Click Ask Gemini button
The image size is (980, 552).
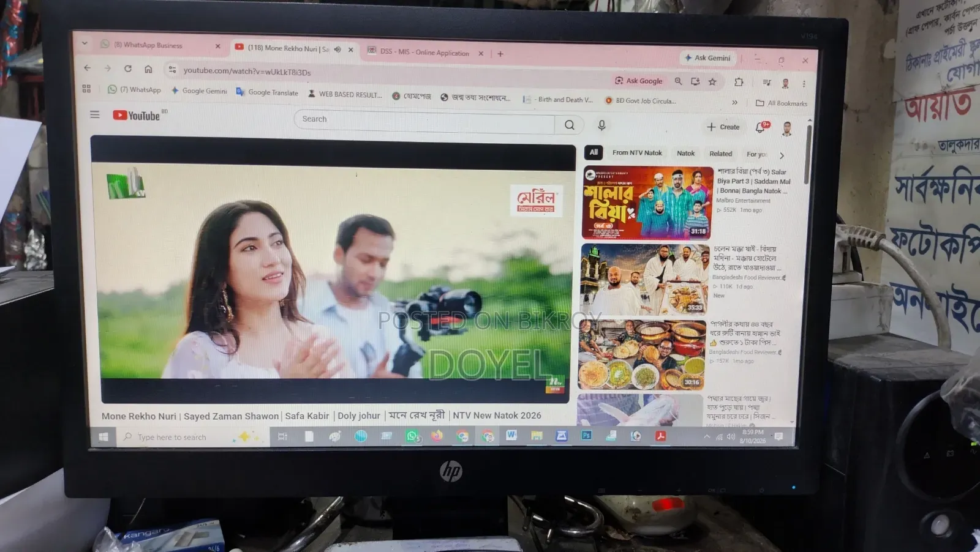coord(707,58)
